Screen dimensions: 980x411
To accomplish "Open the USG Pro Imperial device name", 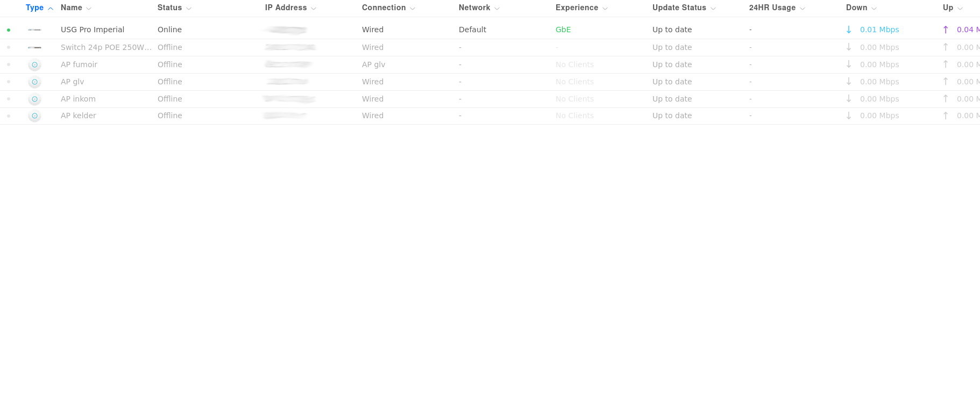I will 93,30.
